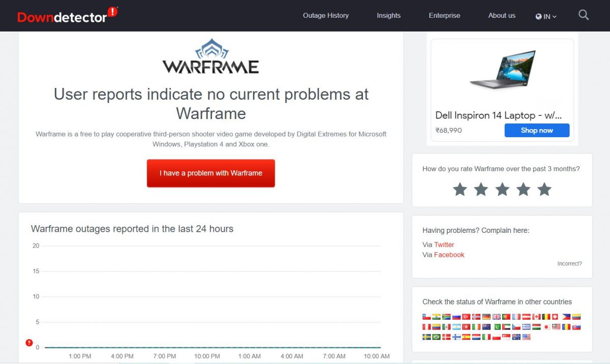610x364 pixels.
Task: Click the '₹68,990' price text
Action: (x=448, y=130)
